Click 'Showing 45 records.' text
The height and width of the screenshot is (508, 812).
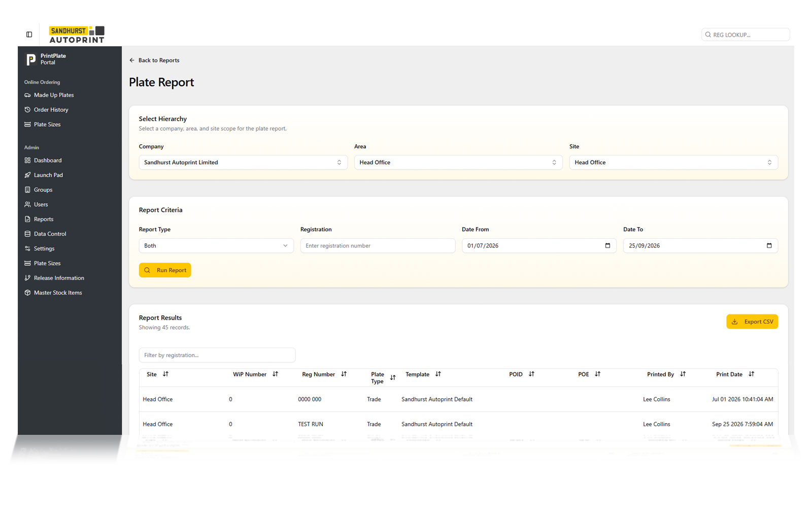click(x=164, y=328)
